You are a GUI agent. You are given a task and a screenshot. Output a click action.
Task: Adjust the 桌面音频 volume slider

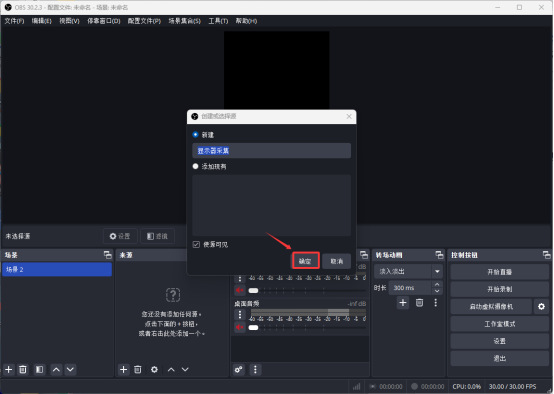point(253,327)
